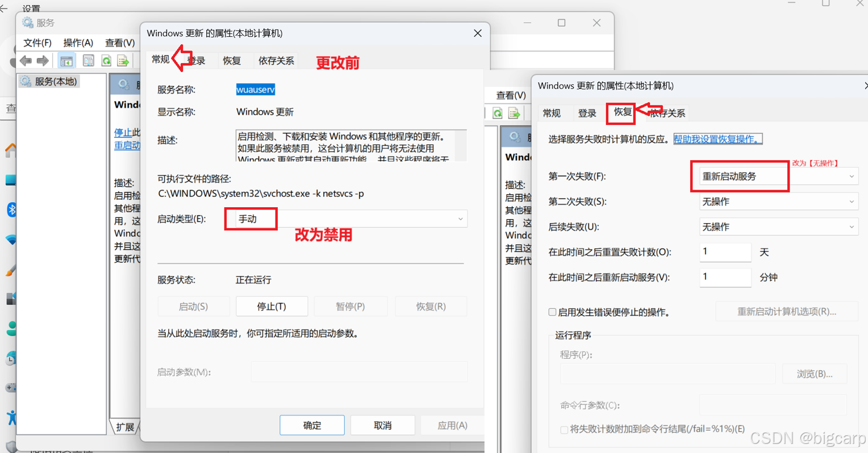Click the highlighted wuauserv service name
This screenshot has height=453, width=868.
pyautogui.click(x=256, y=89)
